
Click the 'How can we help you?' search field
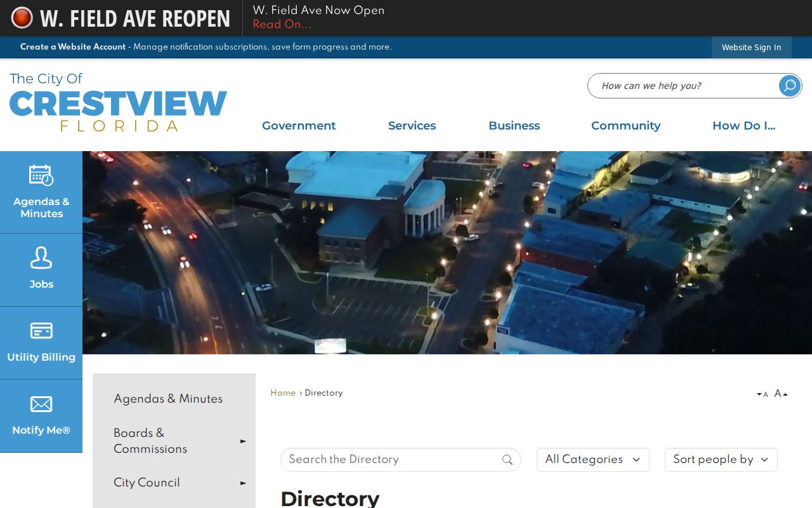(x=685, y=86)
